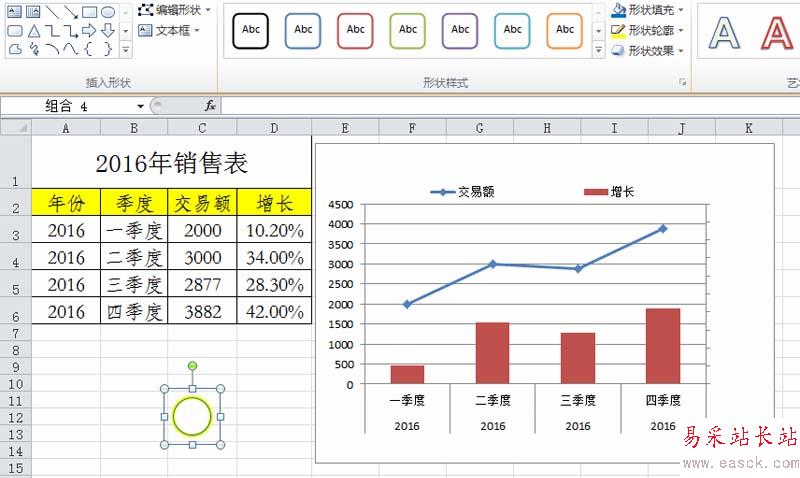Pick the elbow connector shape
Viewport: 800px width, 478px height.
[x=52, y=31]
